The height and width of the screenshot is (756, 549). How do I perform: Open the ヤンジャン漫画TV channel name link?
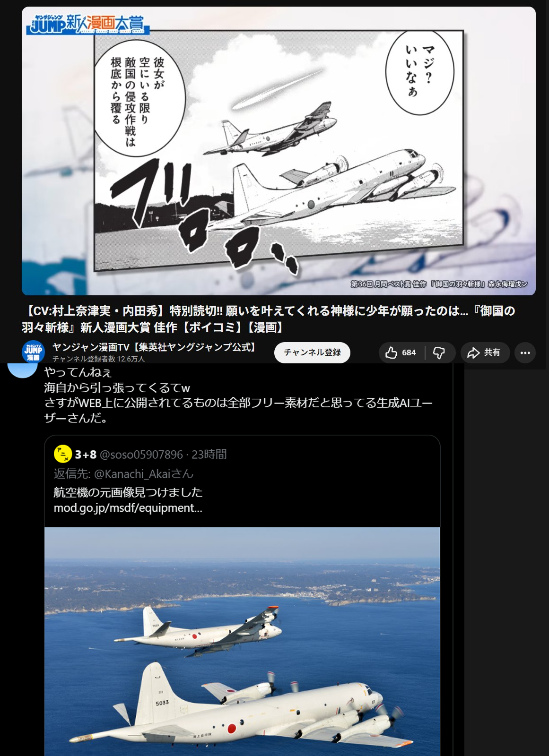155,347
